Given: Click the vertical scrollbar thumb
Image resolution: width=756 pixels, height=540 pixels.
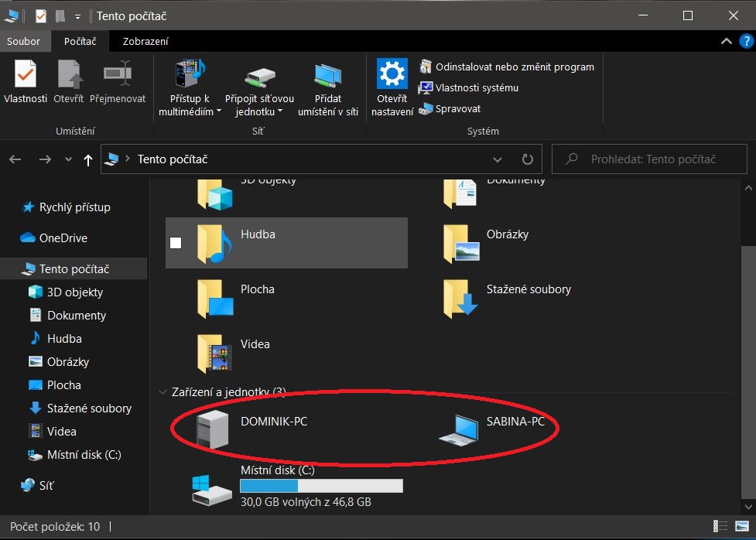Looking at the screenshot, I should click(748, 371).
